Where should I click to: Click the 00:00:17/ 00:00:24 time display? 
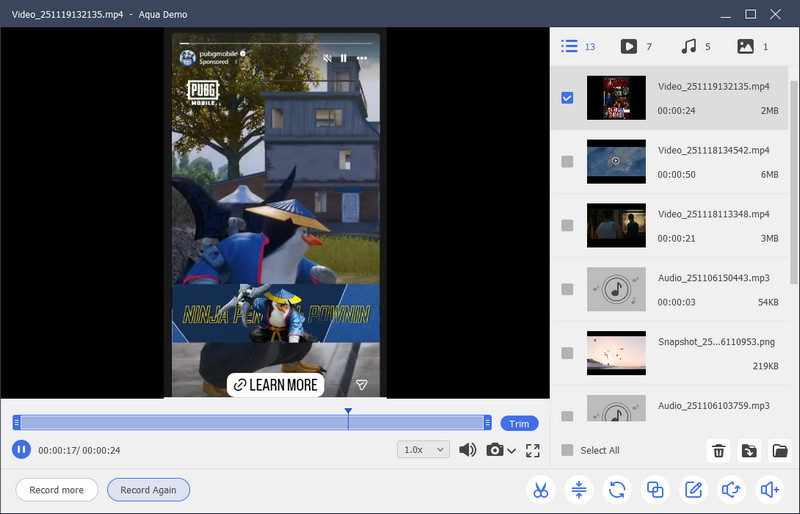[79, 450]
